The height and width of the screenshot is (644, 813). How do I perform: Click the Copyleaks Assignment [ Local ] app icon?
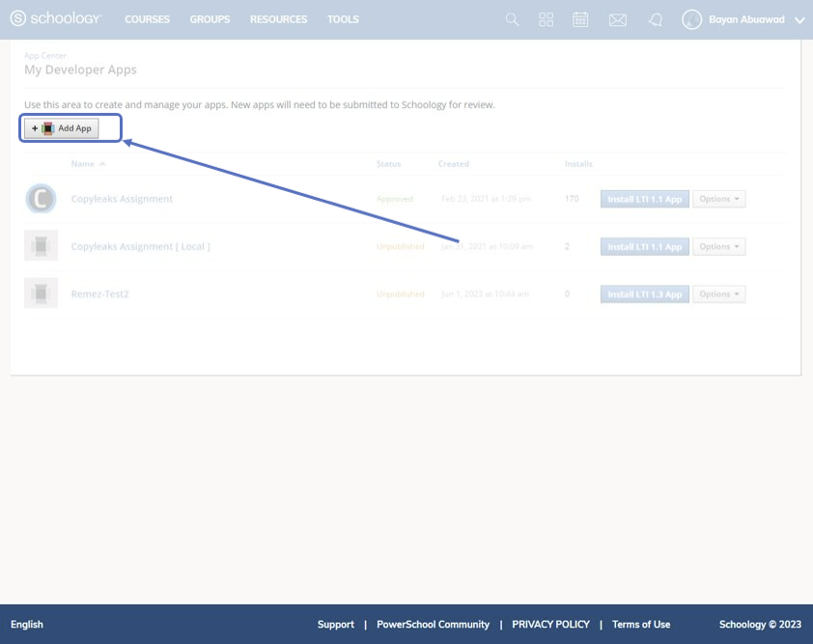41,246
